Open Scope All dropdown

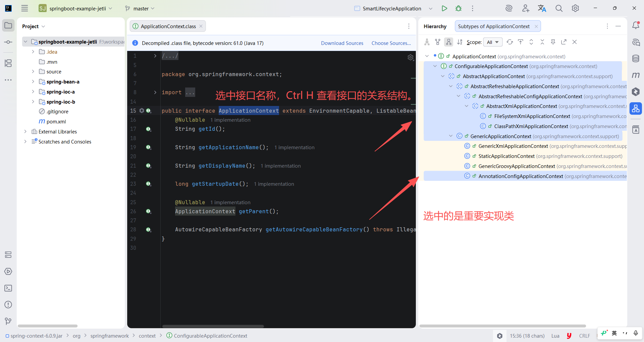pos(493,42)
